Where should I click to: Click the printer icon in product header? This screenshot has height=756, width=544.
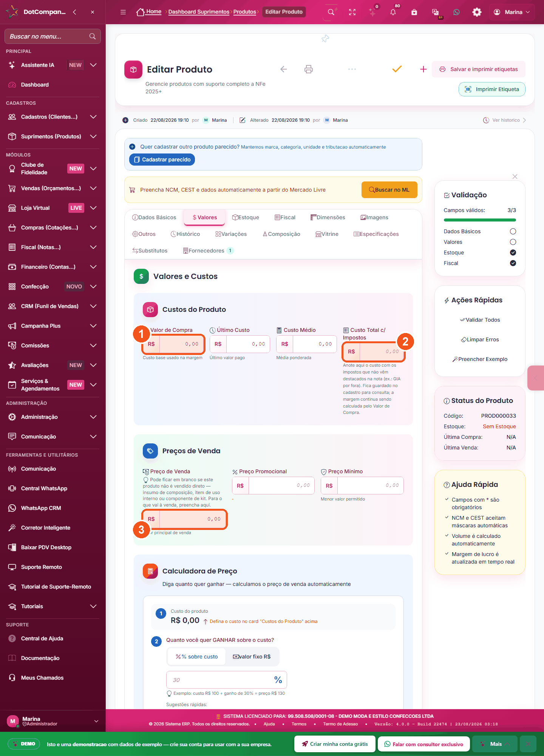pyautogui.click(x=309, y=69)
